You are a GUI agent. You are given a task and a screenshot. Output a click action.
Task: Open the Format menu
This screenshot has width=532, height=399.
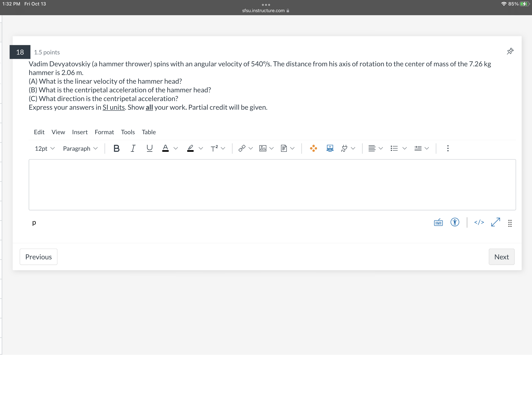click(x=104, y=132)
